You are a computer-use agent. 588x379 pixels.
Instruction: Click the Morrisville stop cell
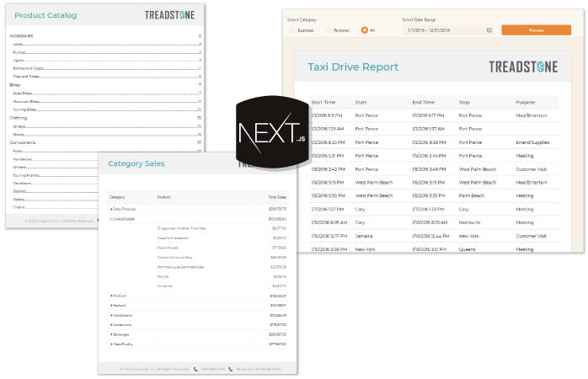point(469,222)
